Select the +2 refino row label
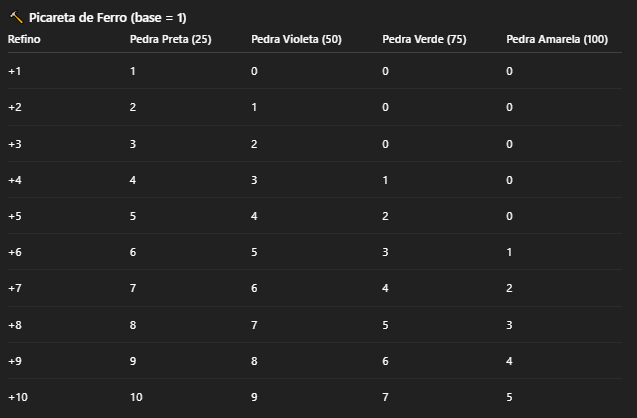 click(x=15, y=107)
